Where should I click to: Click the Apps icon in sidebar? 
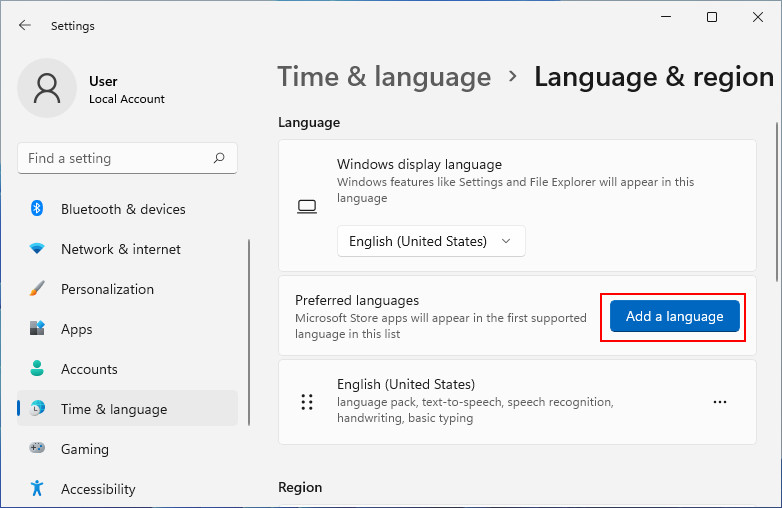click(37, 329)
